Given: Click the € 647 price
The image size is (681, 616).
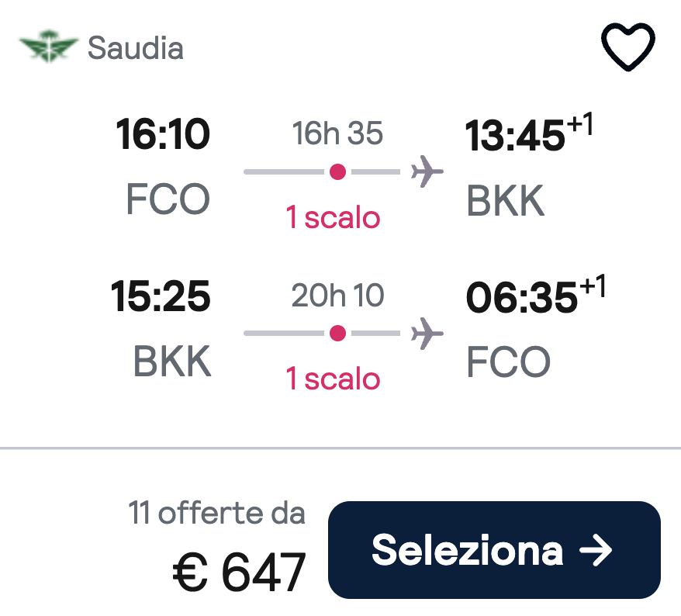Looking at the screenshot, I should coord(240,572).
